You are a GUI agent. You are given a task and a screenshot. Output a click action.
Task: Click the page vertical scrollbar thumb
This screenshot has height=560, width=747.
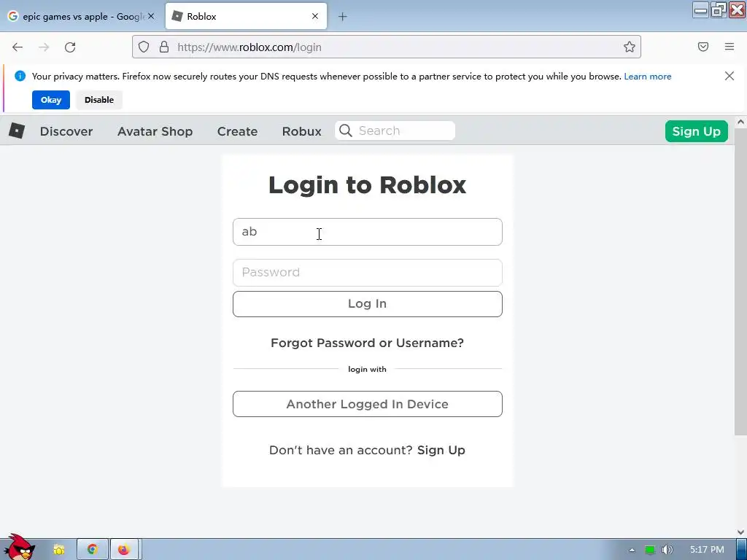click(740, 281)
